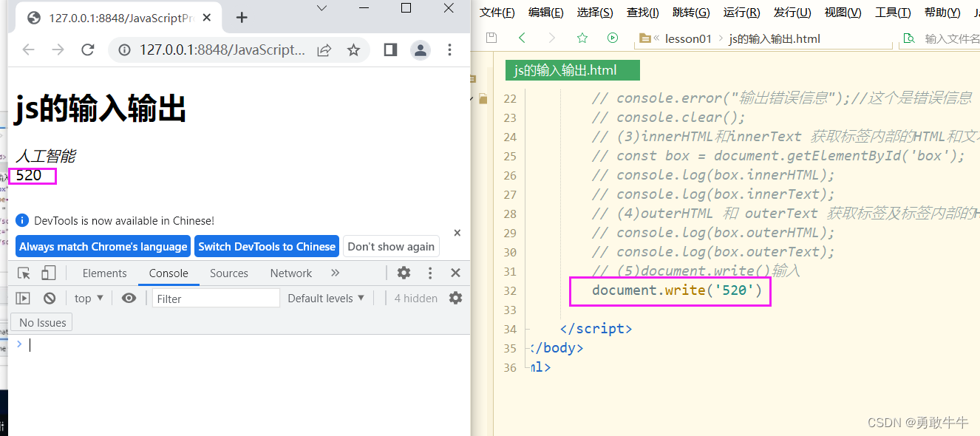Go forward in HBuilderX toolbar
Screen dimensions: 980x436
(x=551, y=38)
